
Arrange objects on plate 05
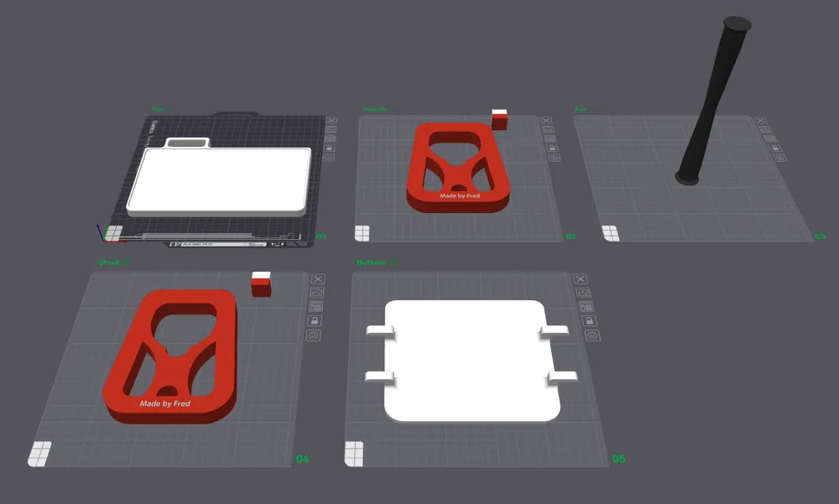586,307
